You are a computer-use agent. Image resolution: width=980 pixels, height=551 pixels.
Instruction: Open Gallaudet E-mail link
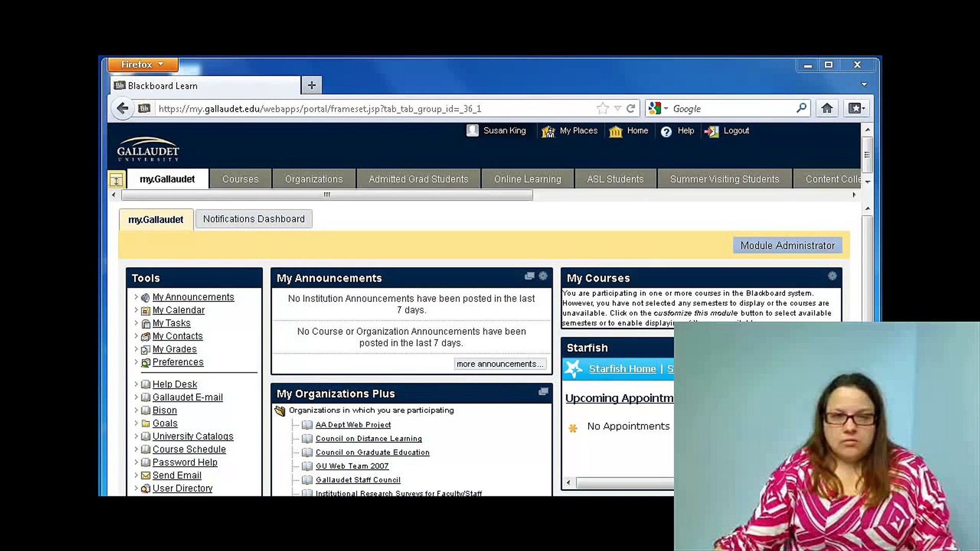[188, 397]
